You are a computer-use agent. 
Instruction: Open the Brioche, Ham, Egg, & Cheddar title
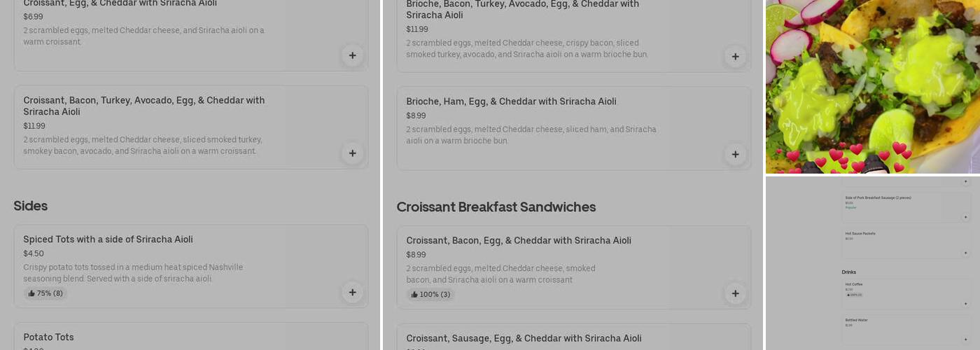click(511, 101)
